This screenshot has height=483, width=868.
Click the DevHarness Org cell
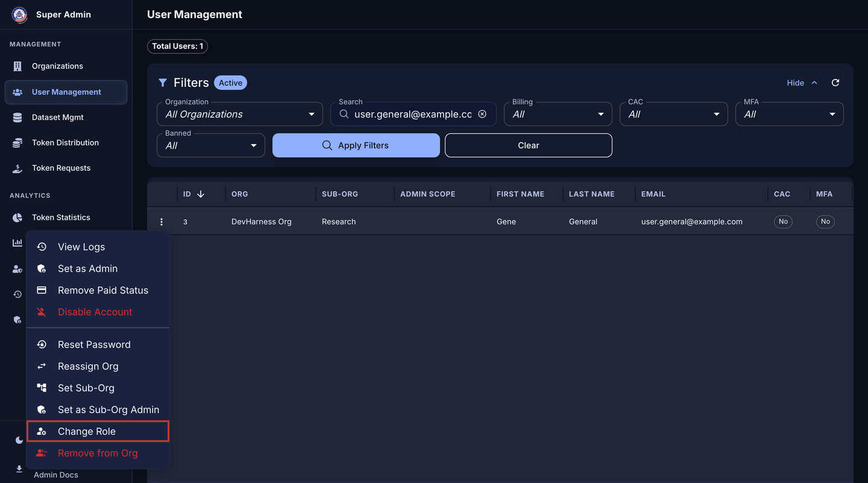pos(262,222)
